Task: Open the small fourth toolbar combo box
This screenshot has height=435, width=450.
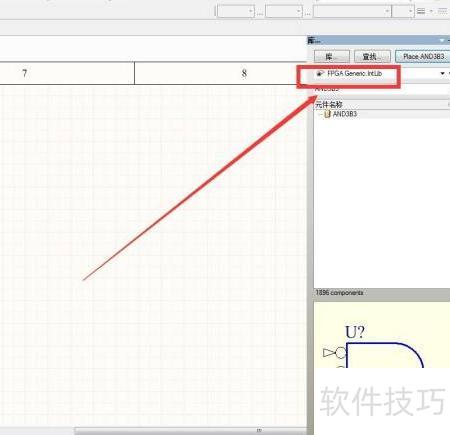Action: pyautogui.click(x=403, y=12)
